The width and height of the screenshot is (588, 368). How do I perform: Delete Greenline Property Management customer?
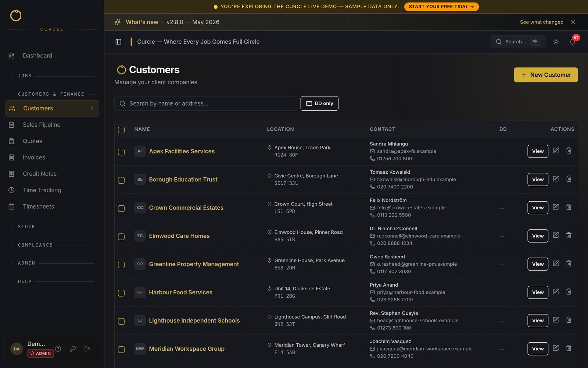[569, 263]
